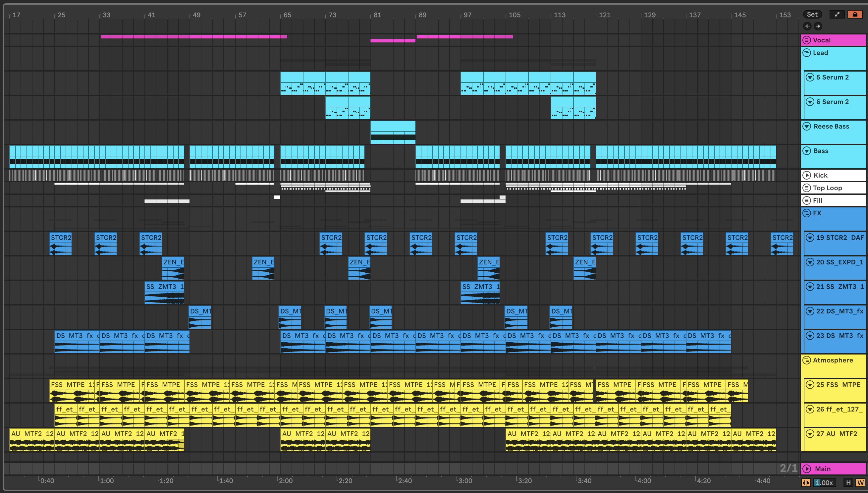Screen dimensions: 868x493
Task: Collapse the 27 AU_MTF2 track
Action: tap(810, 434)
